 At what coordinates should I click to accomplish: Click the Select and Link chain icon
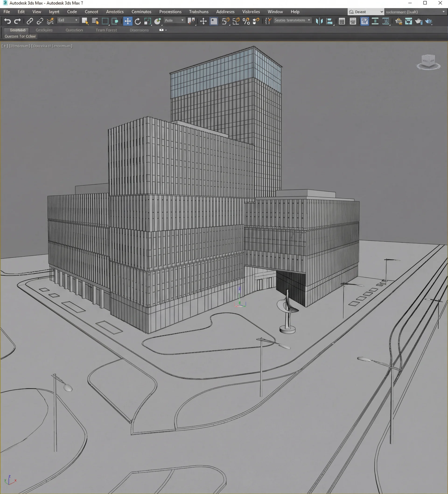[x=30, y=21]
